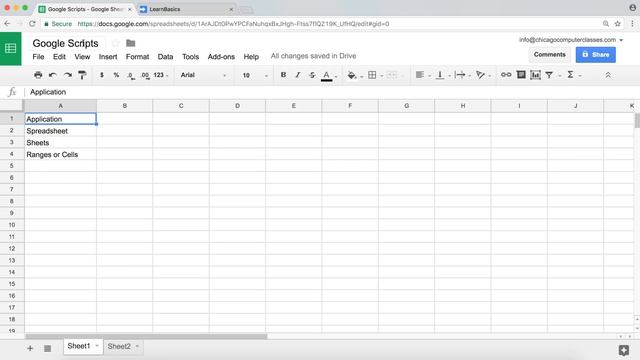The image size is (640, 360).
Task: Undo the last action
Action: pos(53,75)
